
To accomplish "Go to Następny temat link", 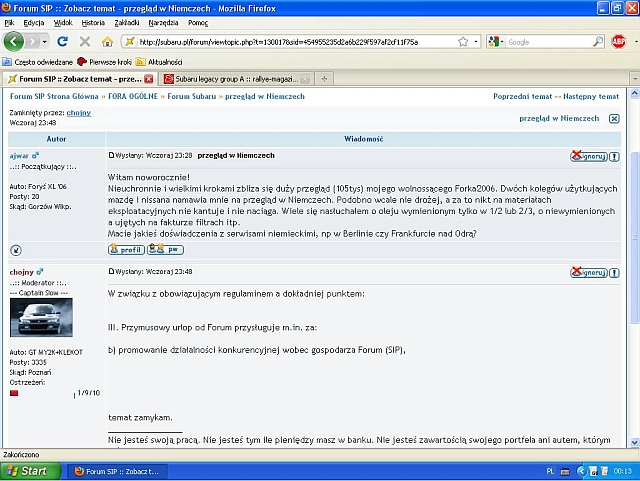I will [589, 96].
